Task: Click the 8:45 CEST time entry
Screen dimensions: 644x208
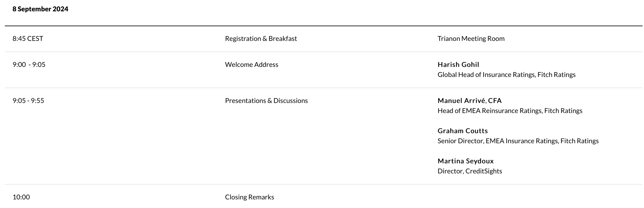Action: pos(28,39)
